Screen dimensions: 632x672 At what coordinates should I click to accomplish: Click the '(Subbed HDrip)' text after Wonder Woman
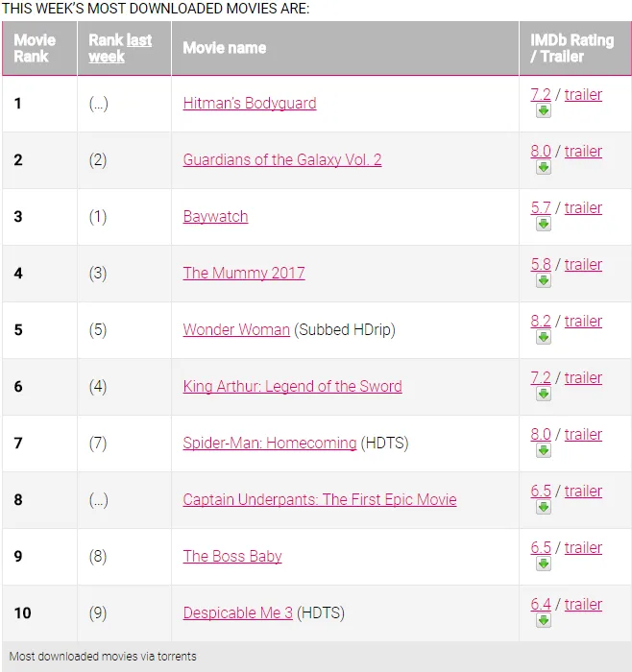point(344,329)
